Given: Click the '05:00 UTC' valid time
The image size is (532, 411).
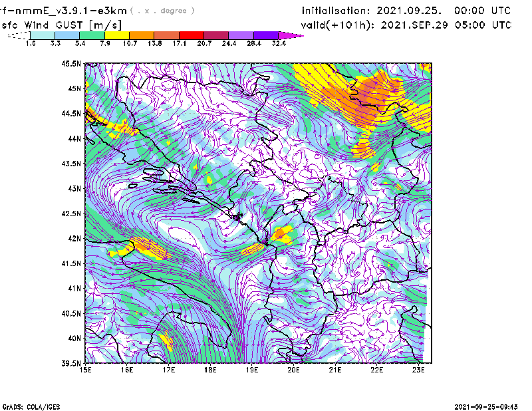Looking at the screenshot, I should click(483, 25).
